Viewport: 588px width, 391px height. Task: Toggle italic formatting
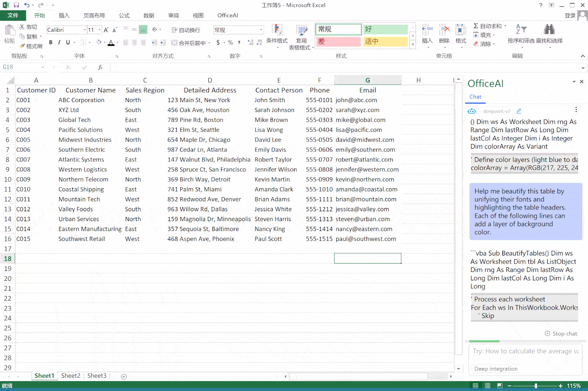coord(59,42)
